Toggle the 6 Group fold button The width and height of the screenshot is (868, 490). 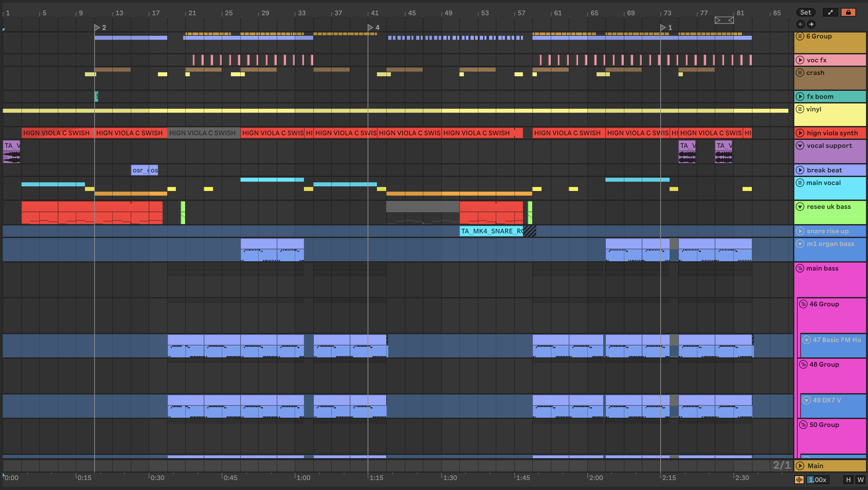(x=800, y=36)
